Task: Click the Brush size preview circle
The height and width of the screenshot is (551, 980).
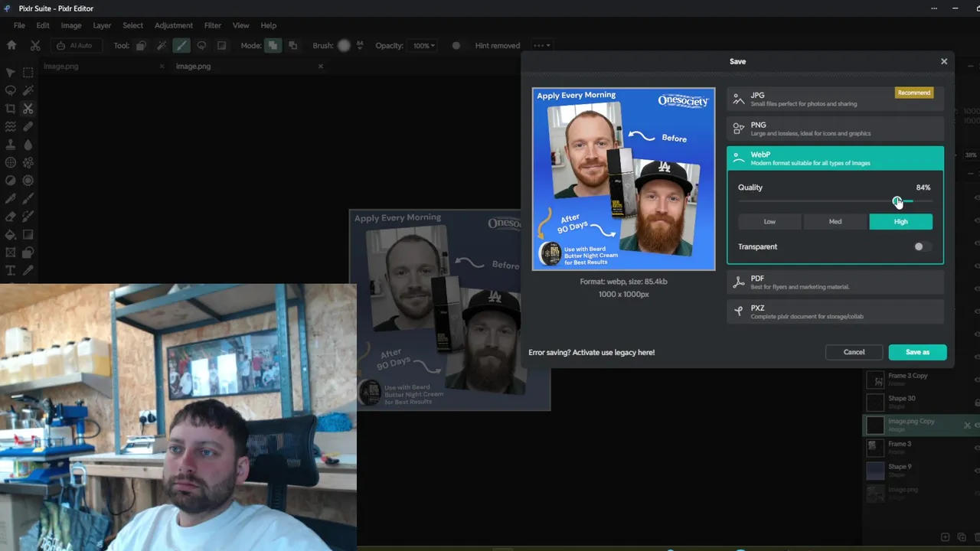Action: tap(344, 45)
